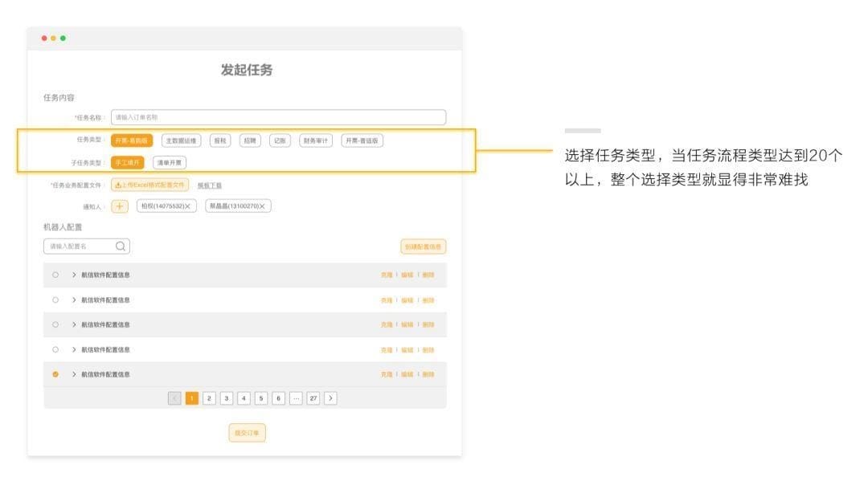Click the next page arrow in pagination
The height and width of the screenshot is (481, 868).
tap(330, 397)
